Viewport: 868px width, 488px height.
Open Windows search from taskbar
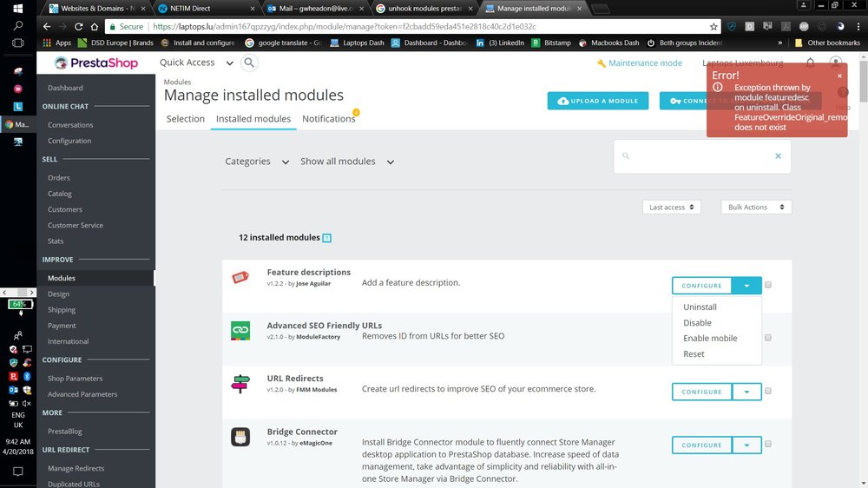click(17, 25)
